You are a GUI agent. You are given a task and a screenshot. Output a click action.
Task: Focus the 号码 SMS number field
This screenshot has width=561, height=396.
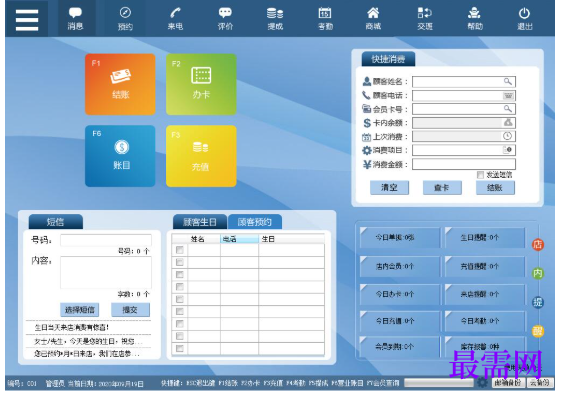pyautogui.click(x=106, y=240)
